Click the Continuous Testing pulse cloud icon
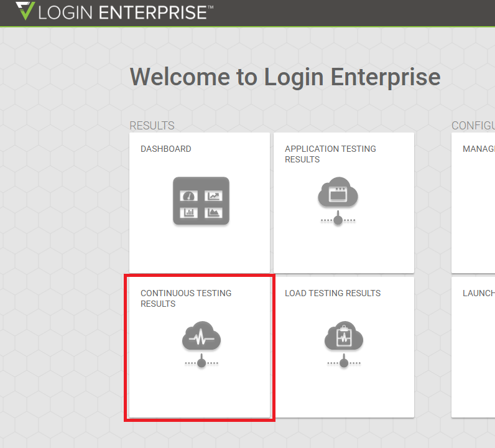This screenshot has width=495, height=448. click(201, 345)
